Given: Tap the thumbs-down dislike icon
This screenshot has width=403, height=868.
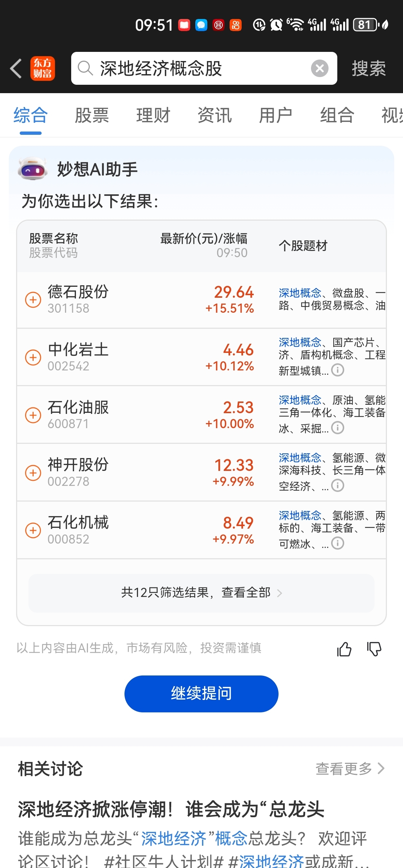Looking at the screenshot, I should [x=374, y=649].
